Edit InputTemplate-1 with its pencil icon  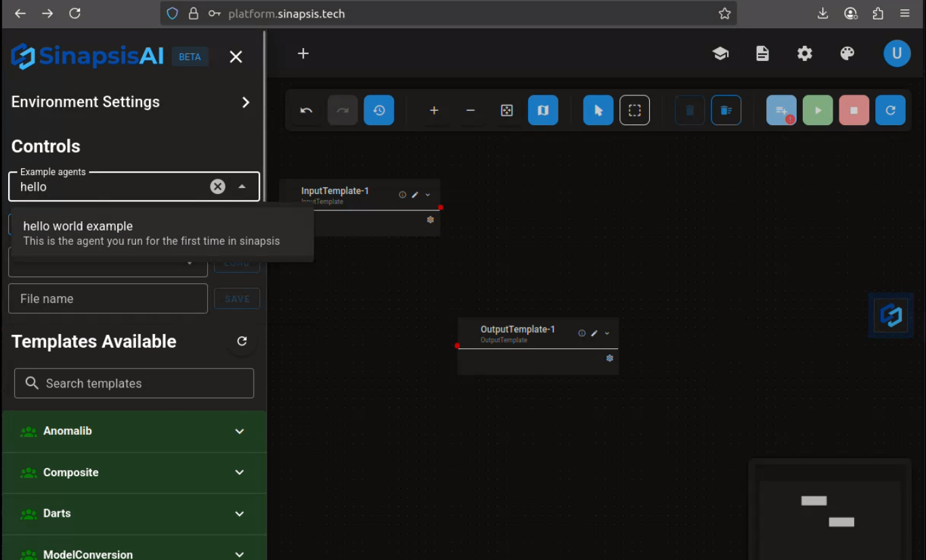[415, 195]
